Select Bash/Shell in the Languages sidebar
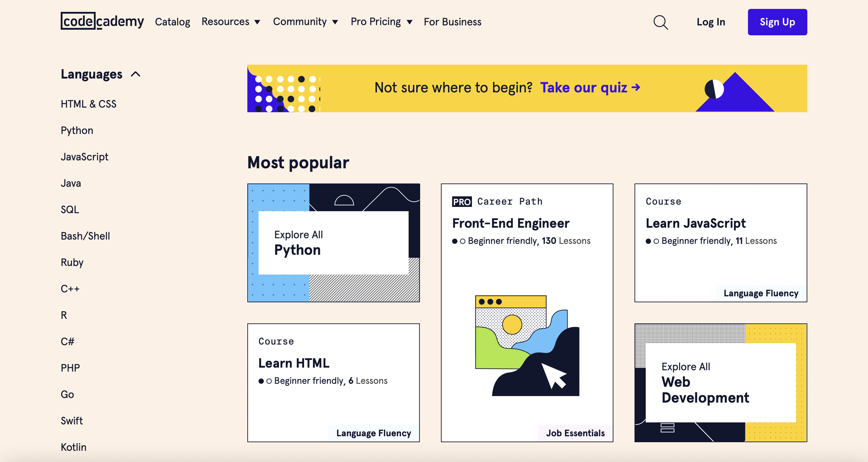 pos(85,236)
